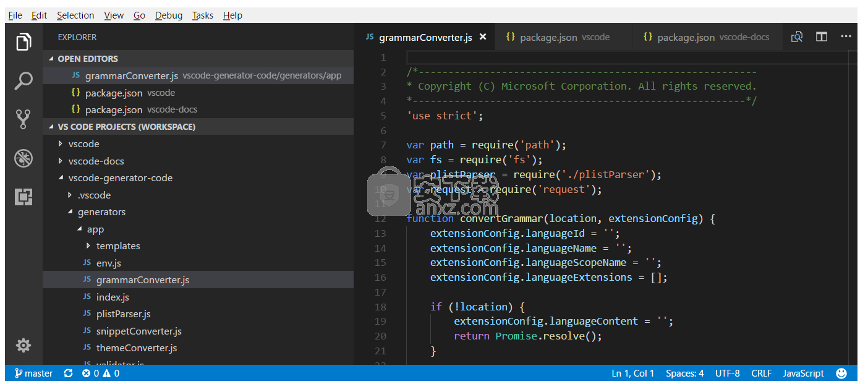This screenshot has height=384, width=868.
Task: Click the JS icon beside env.js
Action: [x=87, y=263]
